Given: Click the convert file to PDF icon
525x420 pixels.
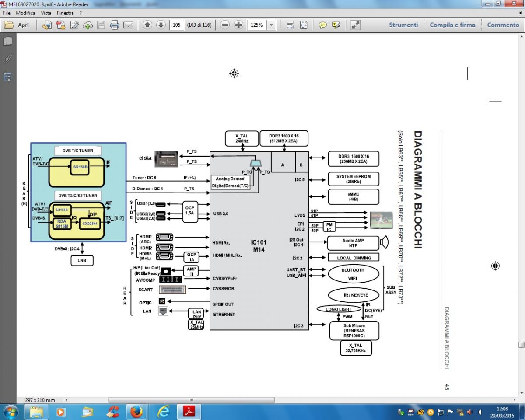Looking at the screenshot, I should (x=47, y=25).
